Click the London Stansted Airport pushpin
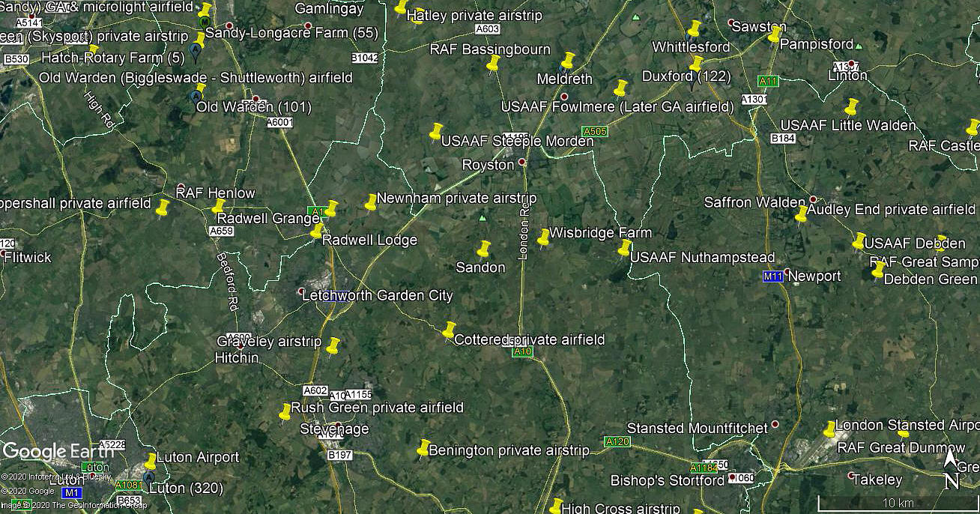The height and width of the screenshot is (514, 980). [x=829, y=430]
